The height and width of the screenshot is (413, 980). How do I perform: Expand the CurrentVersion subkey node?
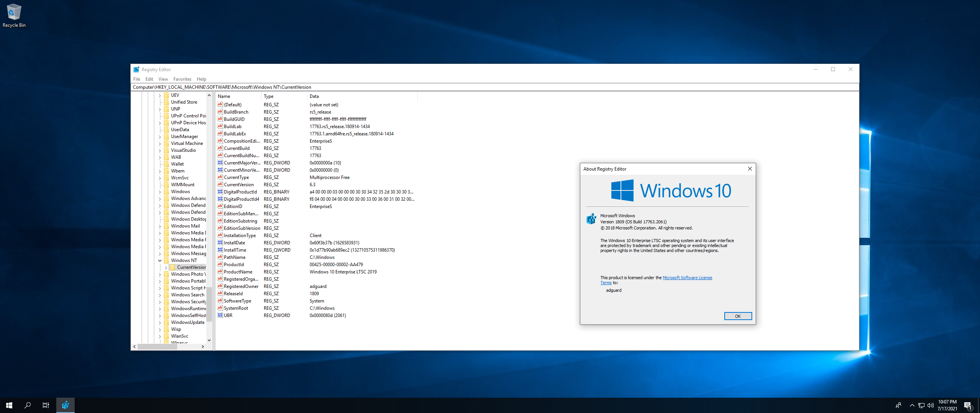tap(166, 267)
